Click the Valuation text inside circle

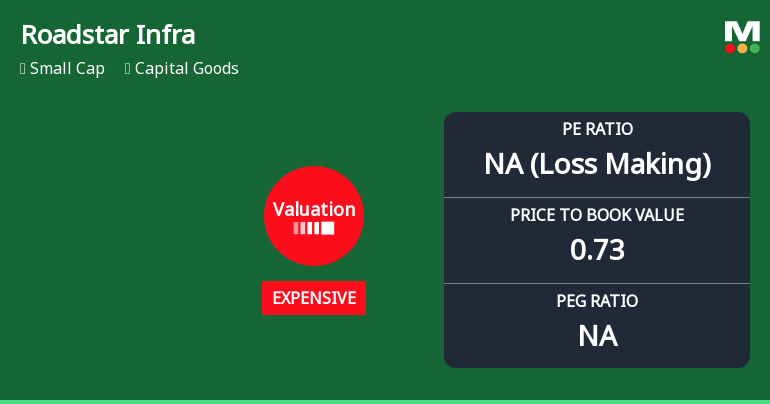(314, 209)
